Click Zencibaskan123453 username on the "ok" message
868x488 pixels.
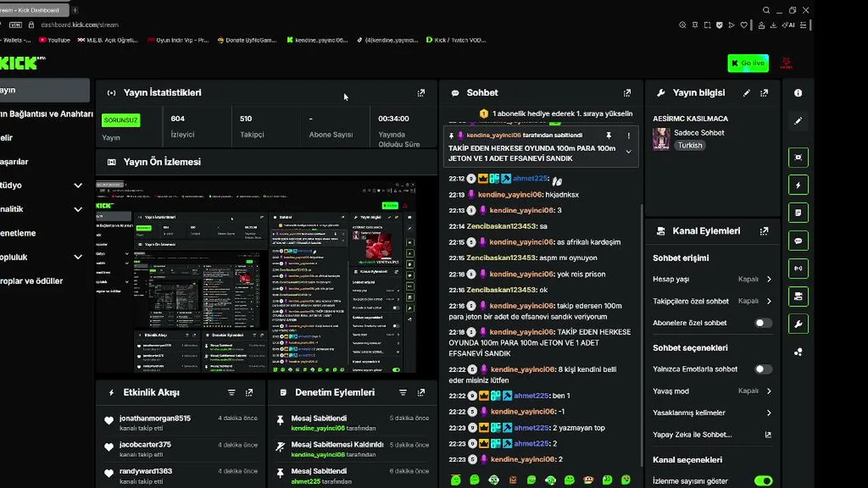tap(502, 290)
